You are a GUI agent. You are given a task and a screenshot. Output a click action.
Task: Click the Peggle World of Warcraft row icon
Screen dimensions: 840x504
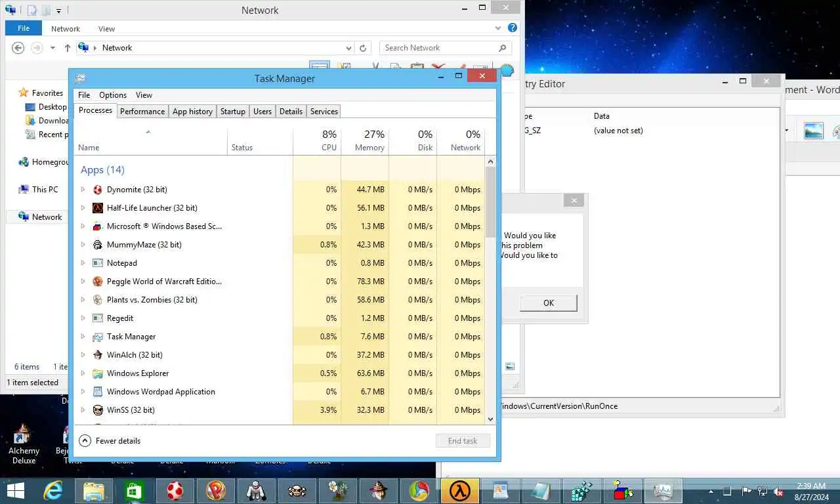coord(97,282)
